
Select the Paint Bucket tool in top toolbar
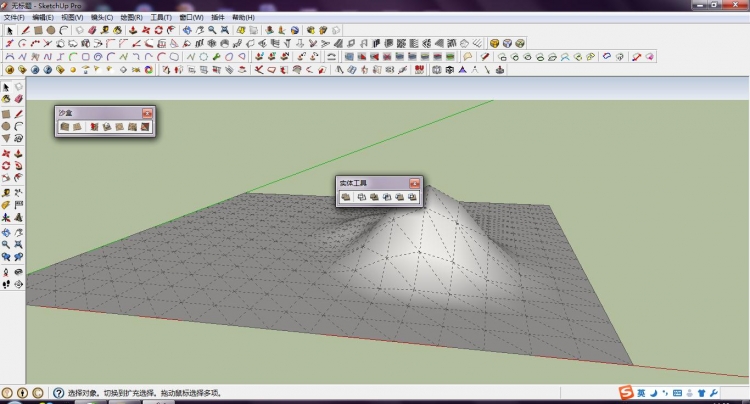click(117, 30)
